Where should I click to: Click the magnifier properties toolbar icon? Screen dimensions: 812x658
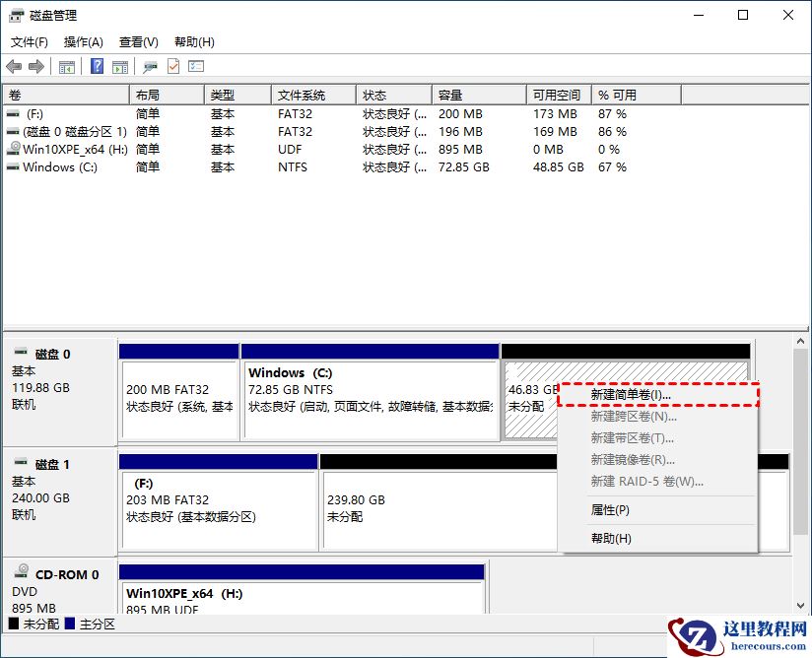[x=151, y=66]
